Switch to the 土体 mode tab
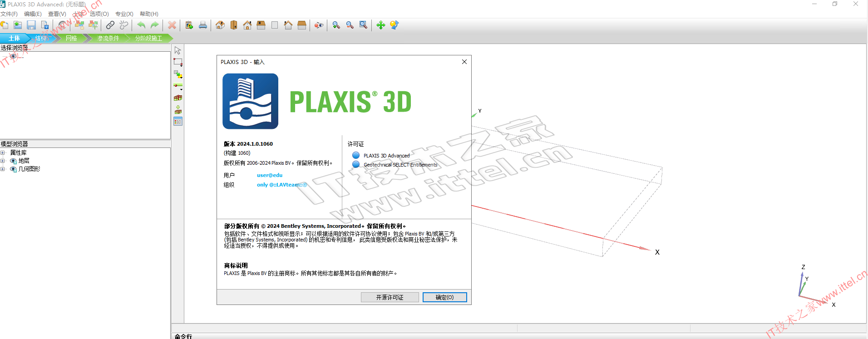Image resolution: width=868 pixels, height=339 pixels. pyautogui.click(x=14, y=39)
